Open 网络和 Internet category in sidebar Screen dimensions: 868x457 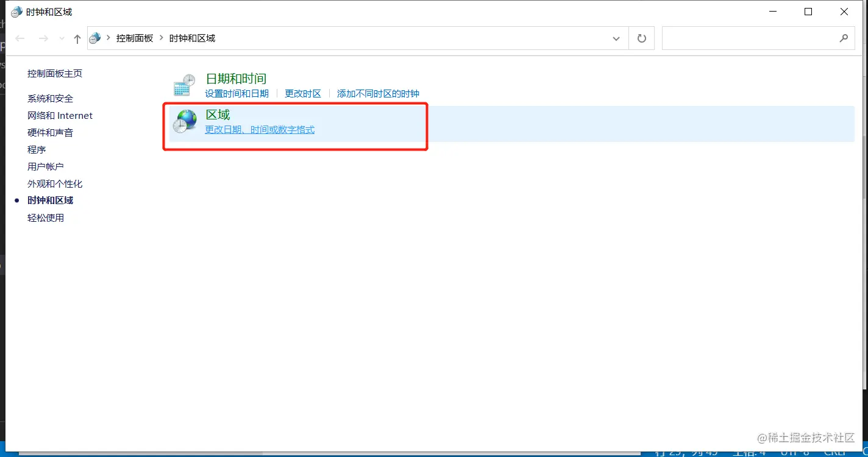click(x=60, y=116)
